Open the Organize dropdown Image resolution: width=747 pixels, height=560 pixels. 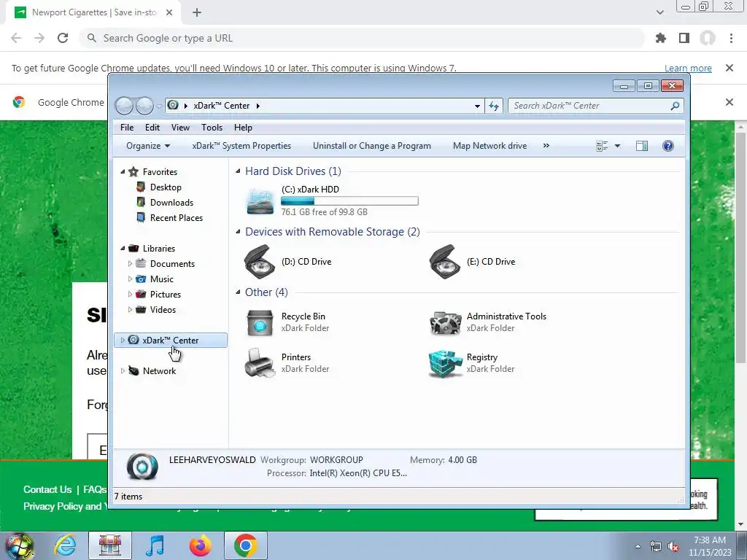tap(147, 146)
